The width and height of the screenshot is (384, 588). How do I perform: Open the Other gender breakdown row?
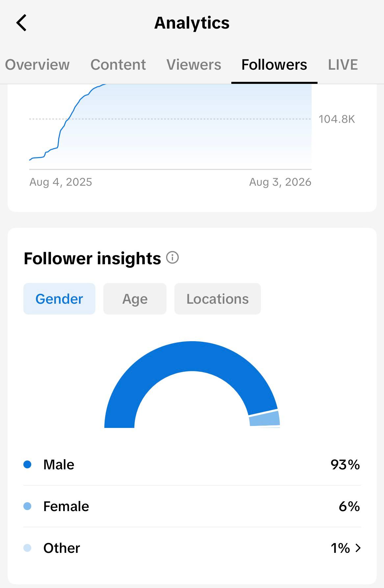click(192, 548)
